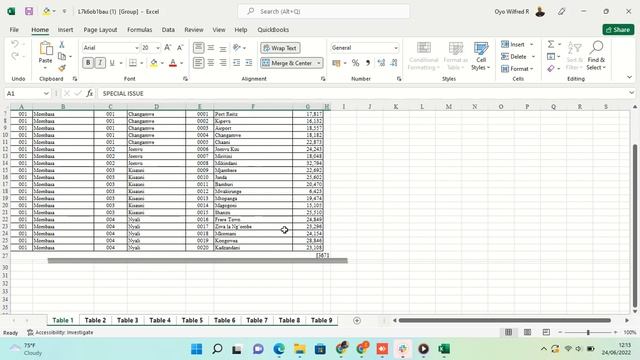Activate the Format Painter brush
This screenshot has width=640, height=360.
pyautogui.click(x=62, y=68)
